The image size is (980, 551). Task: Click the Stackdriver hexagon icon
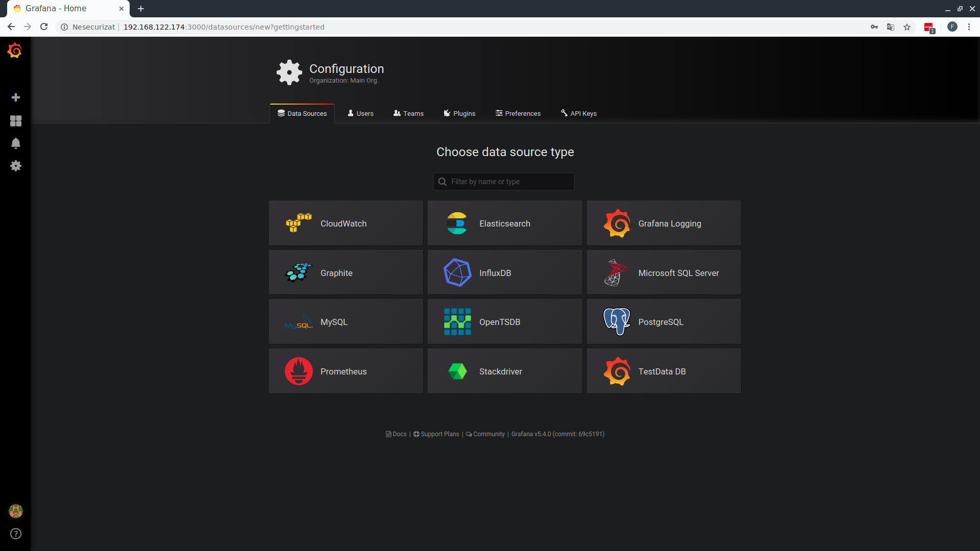457,371
